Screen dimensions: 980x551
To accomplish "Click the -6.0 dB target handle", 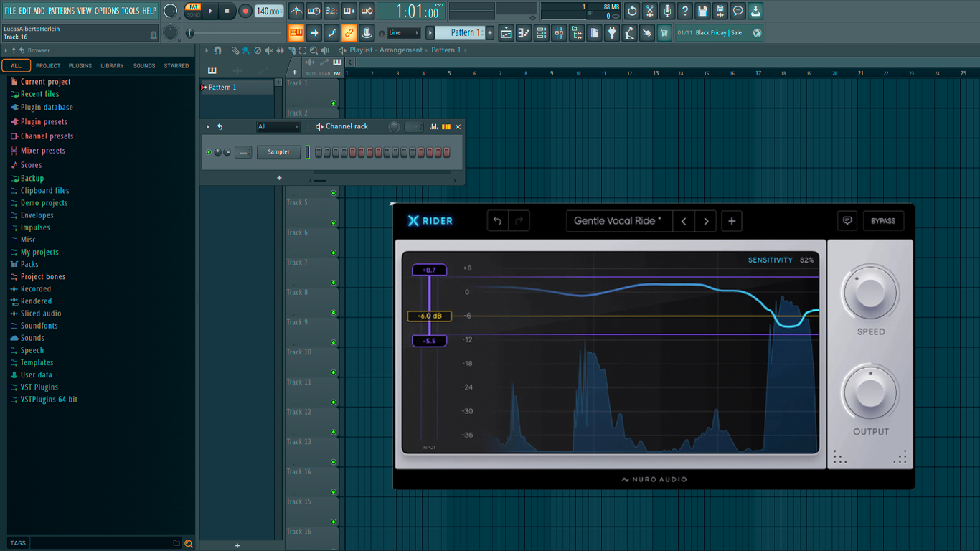I will 430,316.
